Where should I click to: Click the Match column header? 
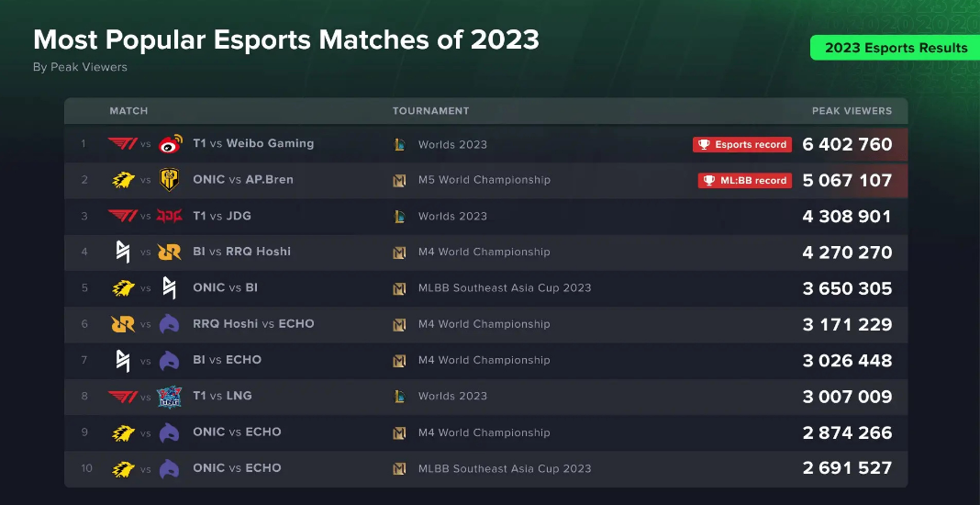point(128,111)
